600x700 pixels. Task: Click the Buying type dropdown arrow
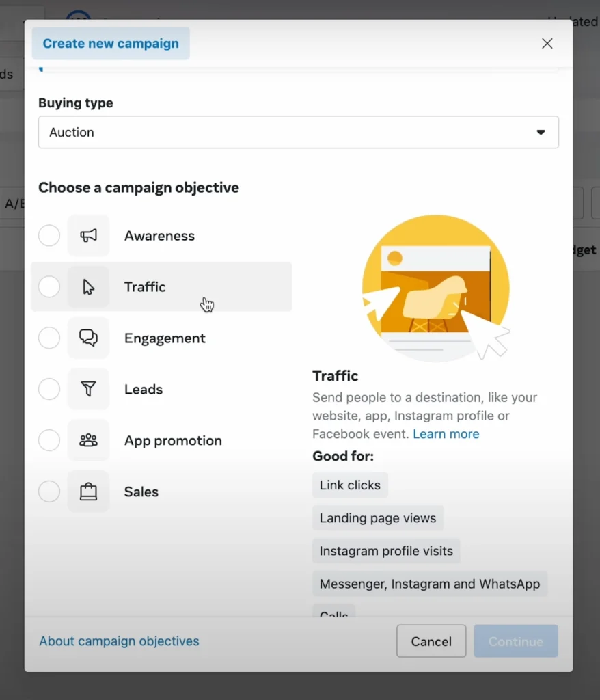pos(541,133)
